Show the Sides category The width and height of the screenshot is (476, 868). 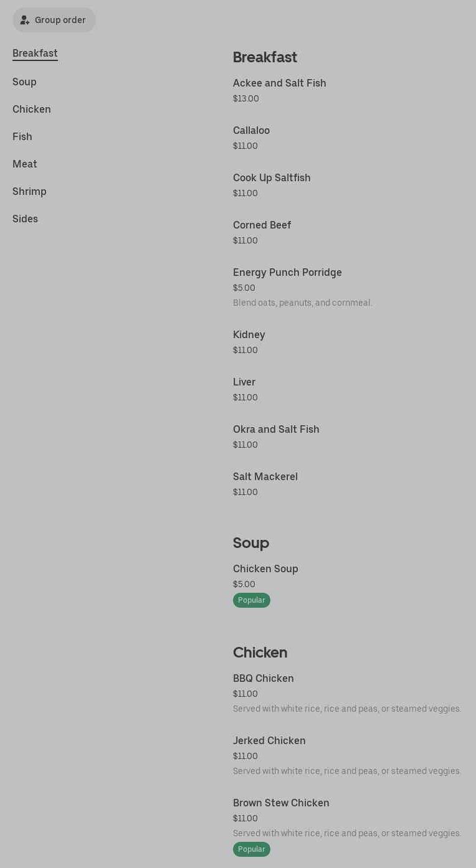pyautogui.click(x=25, y=219)
